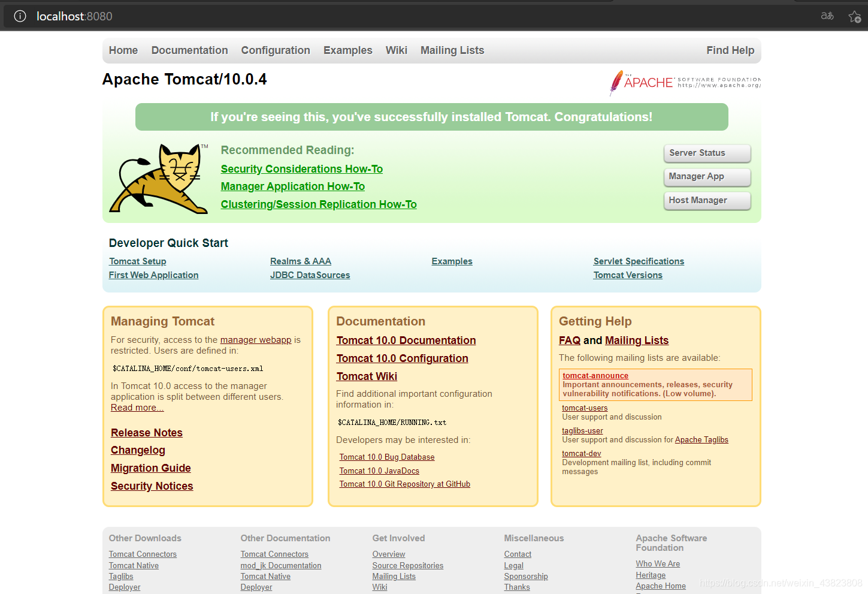
Task: Open Overview link under Get Involved
Action: click(389, 554)
